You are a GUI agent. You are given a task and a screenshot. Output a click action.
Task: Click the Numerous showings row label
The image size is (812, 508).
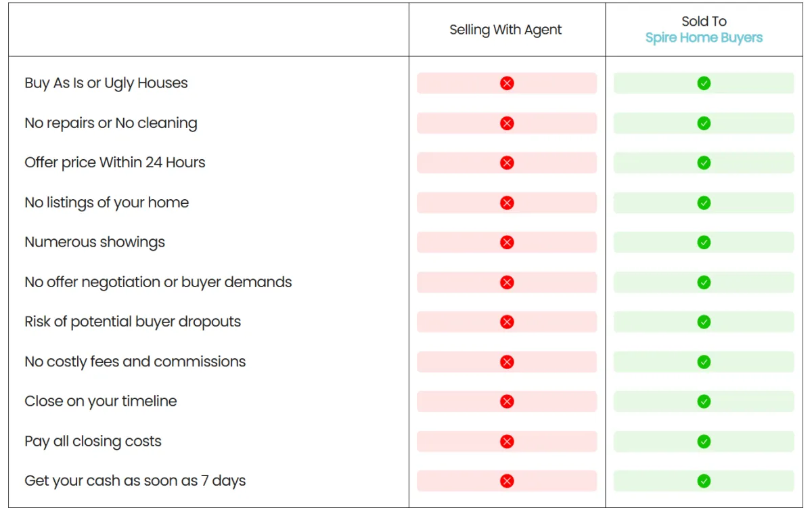coord(95,242)
